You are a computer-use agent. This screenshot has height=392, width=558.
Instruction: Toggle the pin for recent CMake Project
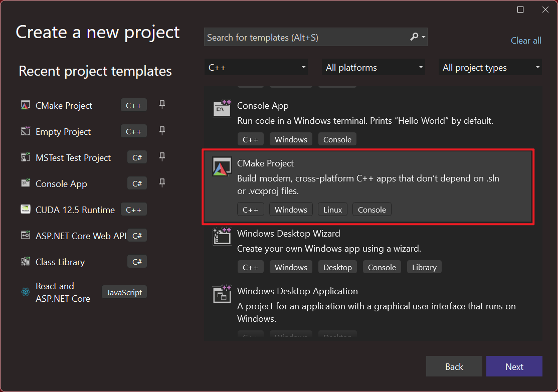162,105
